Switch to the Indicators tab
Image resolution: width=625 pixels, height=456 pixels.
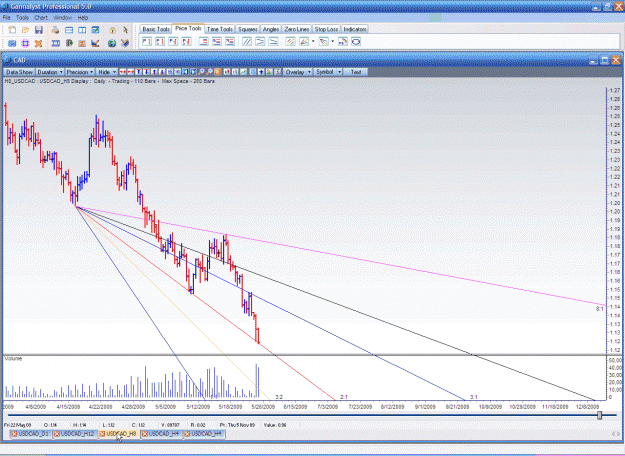click(x=355, y=29)
